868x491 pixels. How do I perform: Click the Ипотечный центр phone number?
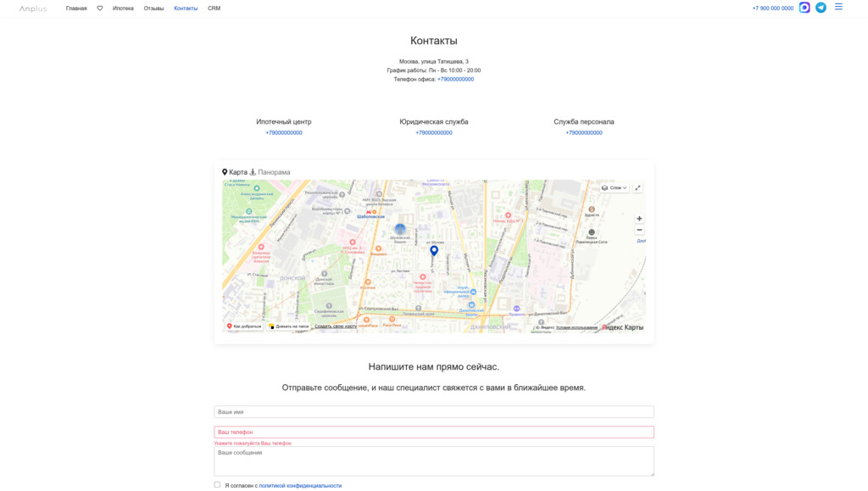pos(284,133)
